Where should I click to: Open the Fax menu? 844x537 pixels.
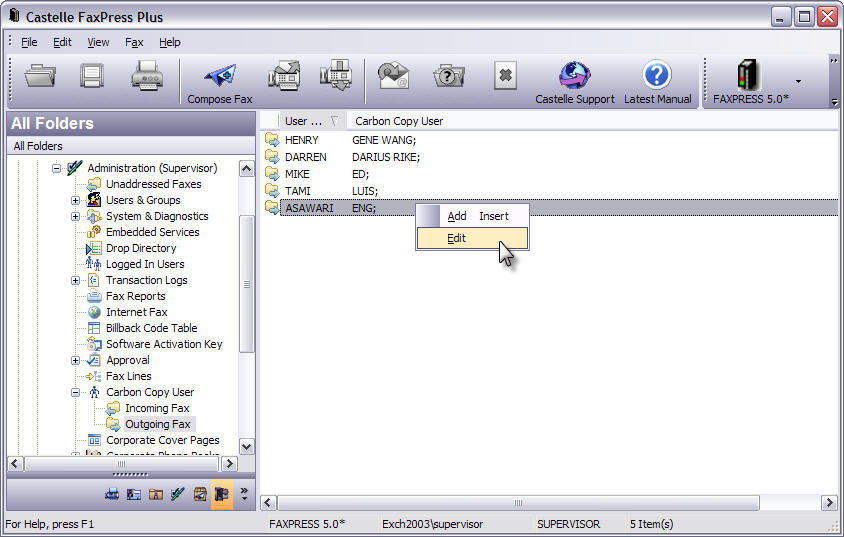[134, 42]
